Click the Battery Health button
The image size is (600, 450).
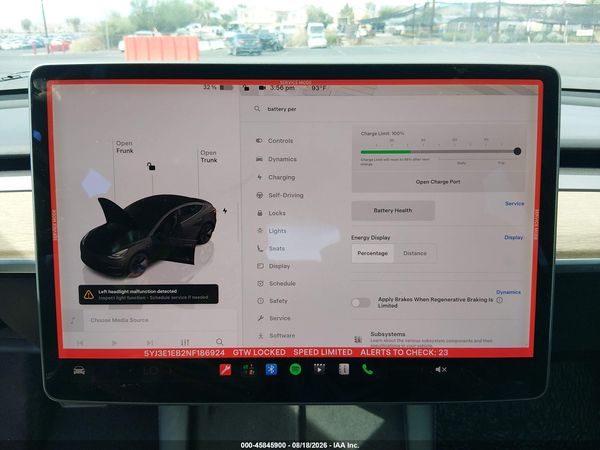[x=393, y=210]
